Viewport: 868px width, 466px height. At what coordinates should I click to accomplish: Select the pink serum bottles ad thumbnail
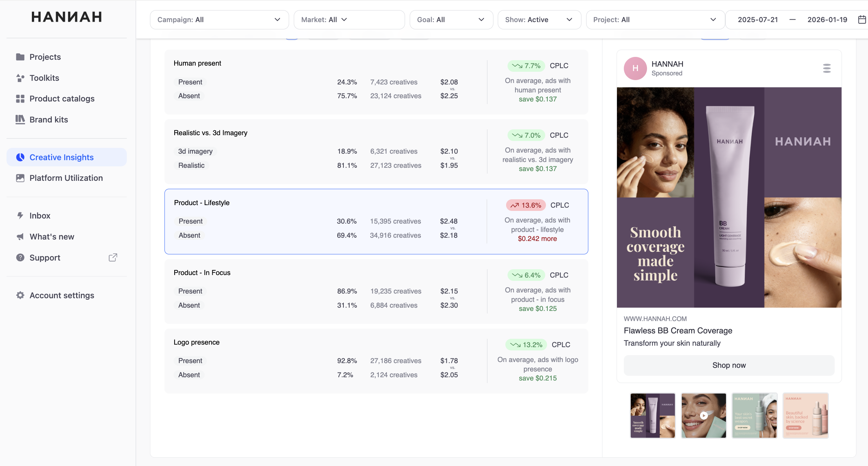coord(806,416)
